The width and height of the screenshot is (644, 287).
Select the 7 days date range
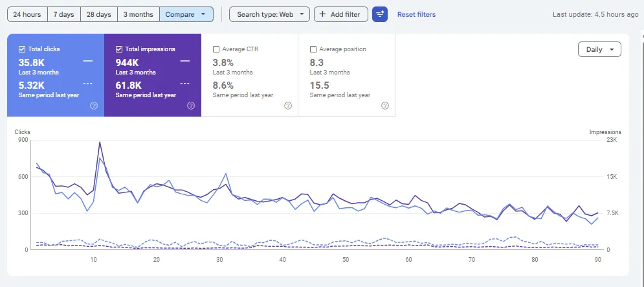pyautogui.click(x=63, y=14)
